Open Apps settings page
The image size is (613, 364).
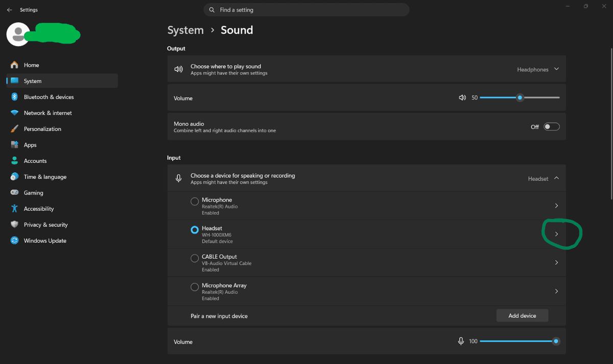click(62, 145)
